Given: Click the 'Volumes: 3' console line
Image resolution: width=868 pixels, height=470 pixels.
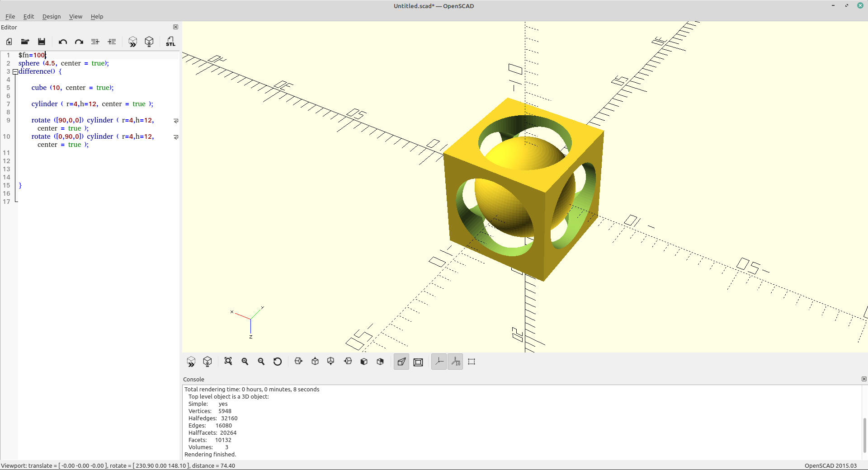Looking at the screenshot, I should [x=208, y=447].
